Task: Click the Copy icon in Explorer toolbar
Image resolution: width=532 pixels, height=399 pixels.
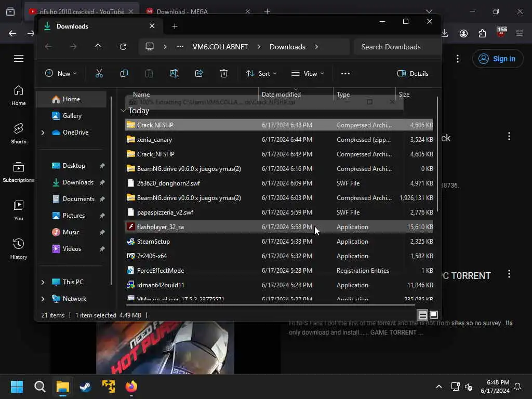Action: point(124,73)
